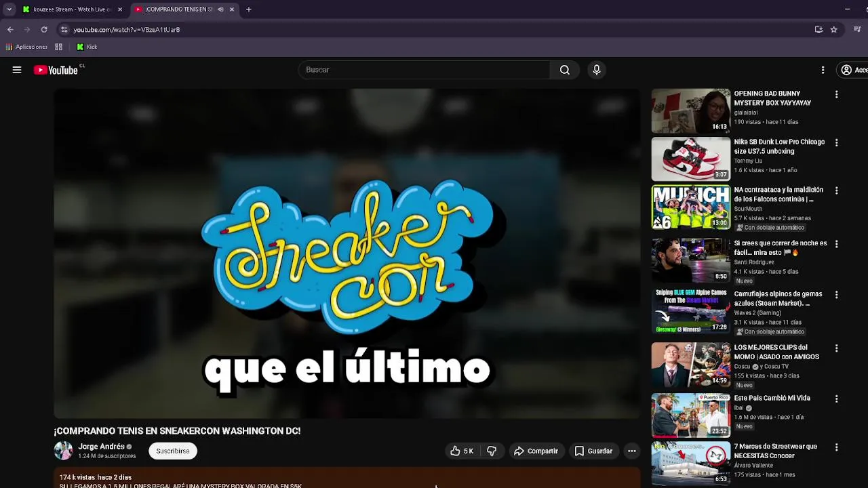Open Jorge Andrés channel avatar
The width and height of the screenshot is (868, 488).
click(63, 451)
